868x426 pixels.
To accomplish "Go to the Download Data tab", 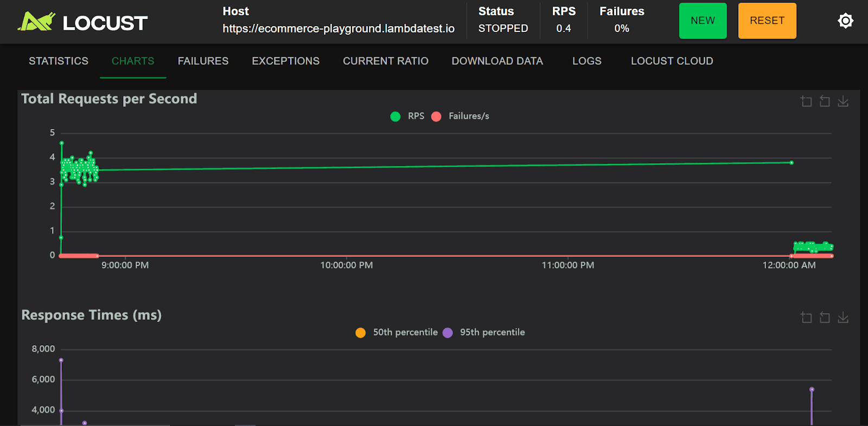I will pos(497,61).
